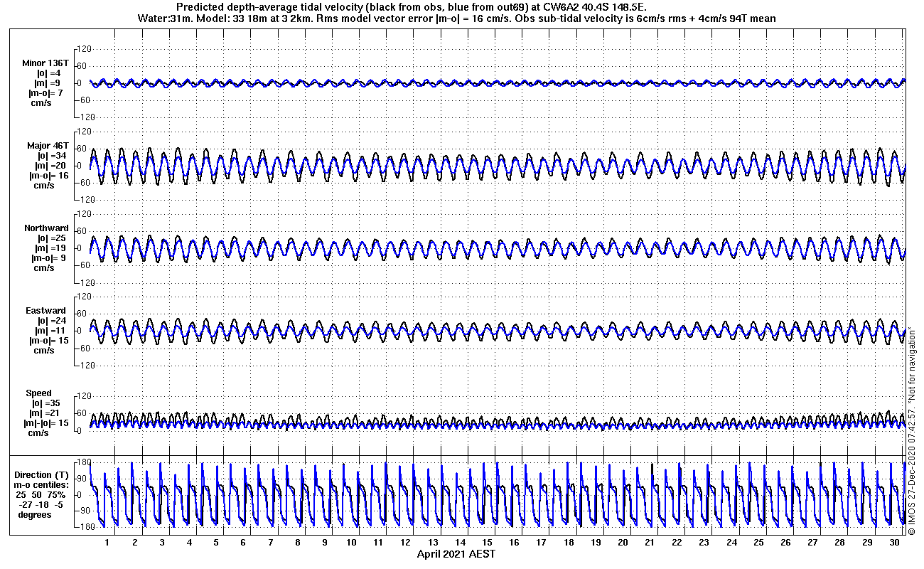Click the '-120' tick in Minor panel

click(x=84, y=117)
